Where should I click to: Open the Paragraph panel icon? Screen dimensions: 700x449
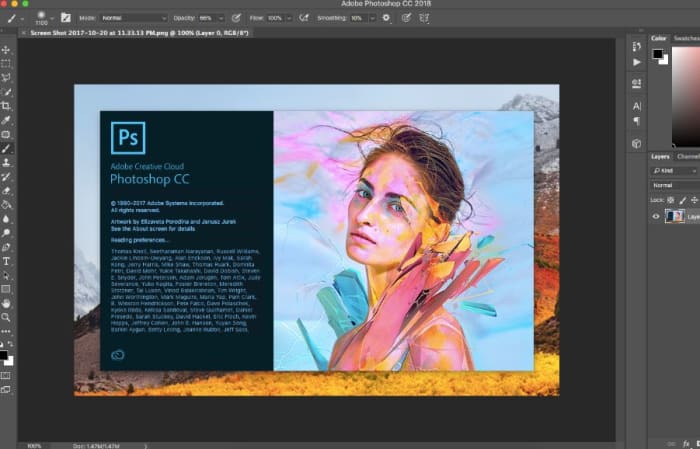pyautogui.click(x=637, y=121)
